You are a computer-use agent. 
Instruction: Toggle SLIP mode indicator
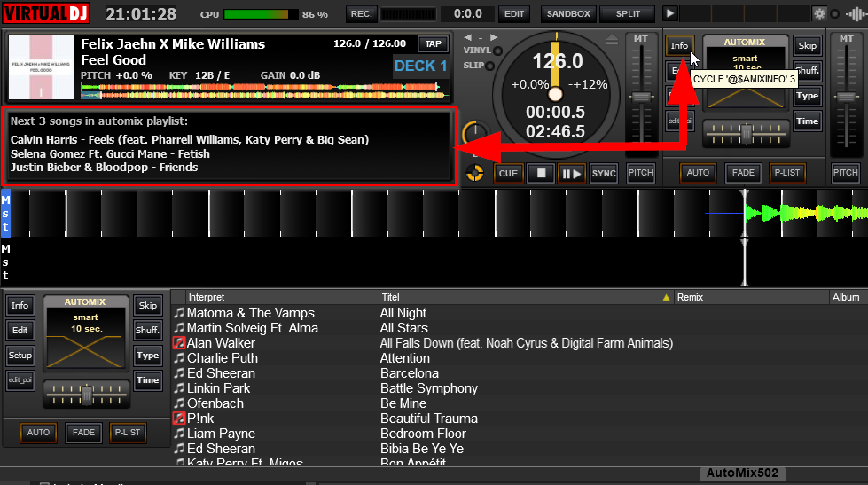(490, 66)
